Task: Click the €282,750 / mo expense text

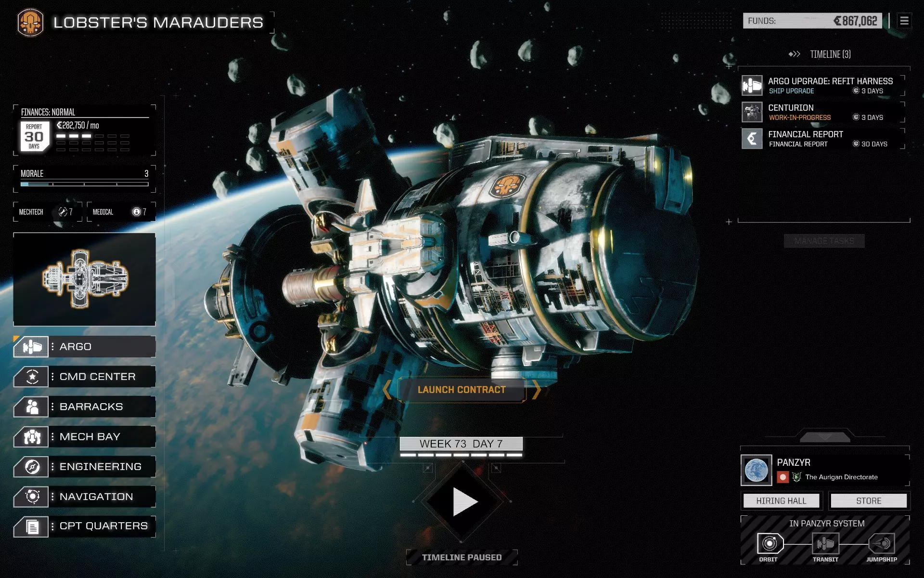Action: point(78,125)
